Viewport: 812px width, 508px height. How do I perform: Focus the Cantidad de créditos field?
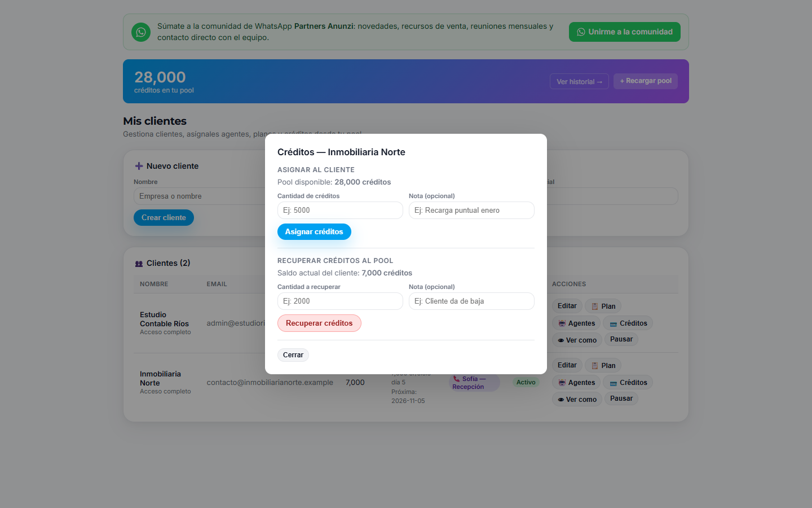(340, 210)
